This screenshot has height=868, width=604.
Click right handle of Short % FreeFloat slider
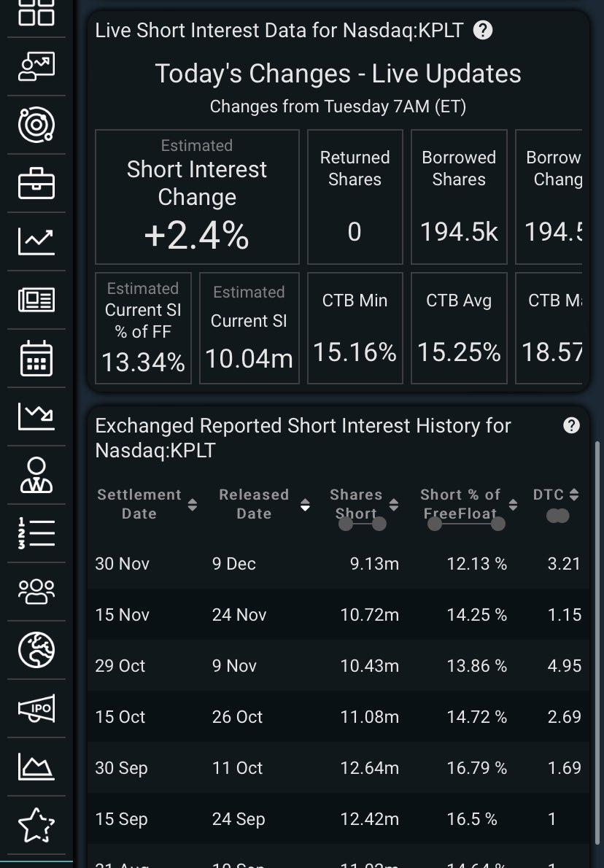pyautogui.click(x=498, y=524)
